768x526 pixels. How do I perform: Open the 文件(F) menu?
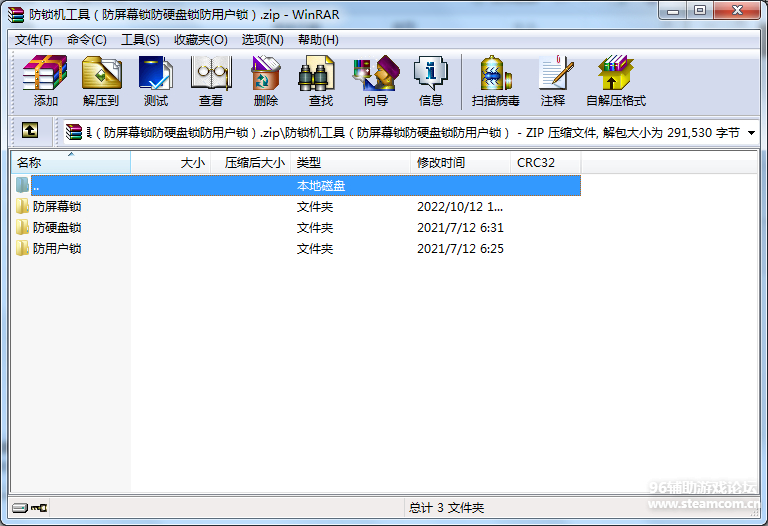pos(34,40)
